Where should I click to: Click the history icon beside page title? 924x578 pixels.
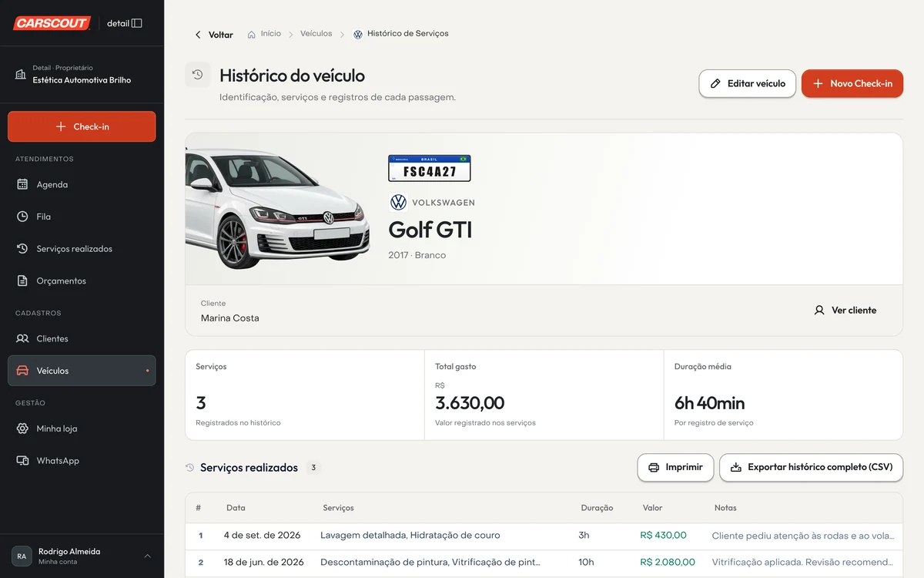pyautogui.click(x=198, y=75)
